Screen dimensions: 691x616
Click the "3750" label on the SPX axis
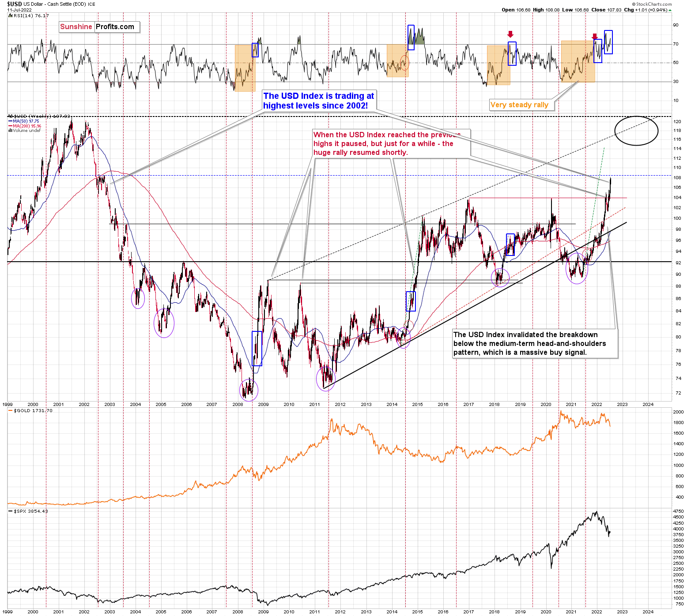point(678,535)
